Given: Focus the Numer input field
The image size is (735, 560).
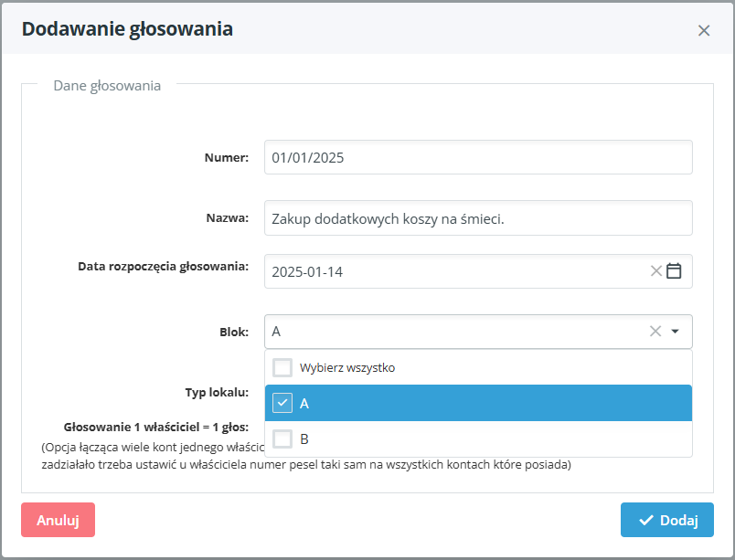Looking at the screenshot, I should [477, 157].
